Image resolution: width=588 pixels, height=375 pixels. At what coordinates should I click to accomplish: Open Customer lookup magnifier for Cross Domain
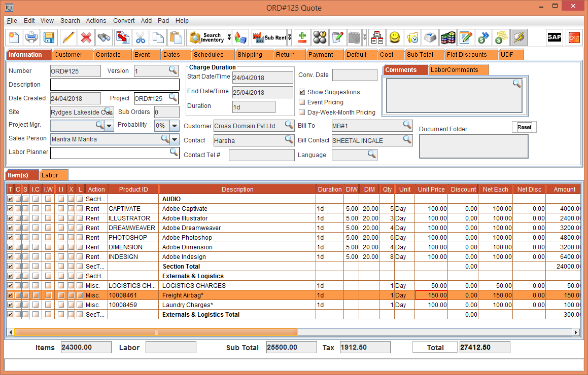pos(289,125)
